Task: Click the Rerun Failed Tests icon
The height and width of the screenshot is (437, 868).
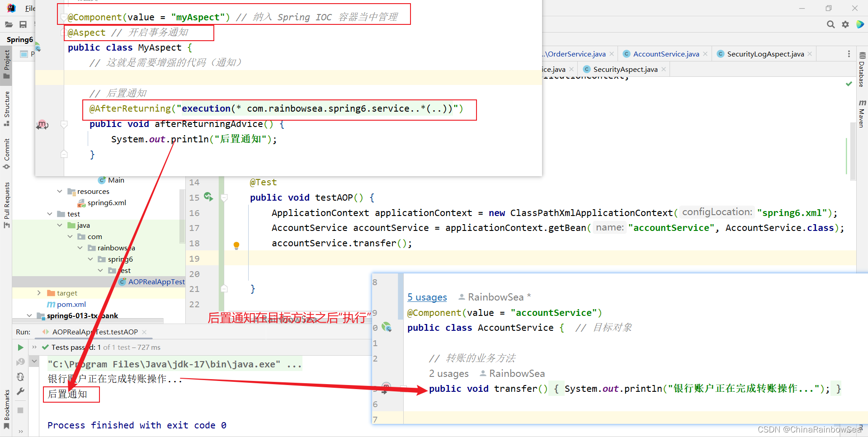Action: point(20,362)
